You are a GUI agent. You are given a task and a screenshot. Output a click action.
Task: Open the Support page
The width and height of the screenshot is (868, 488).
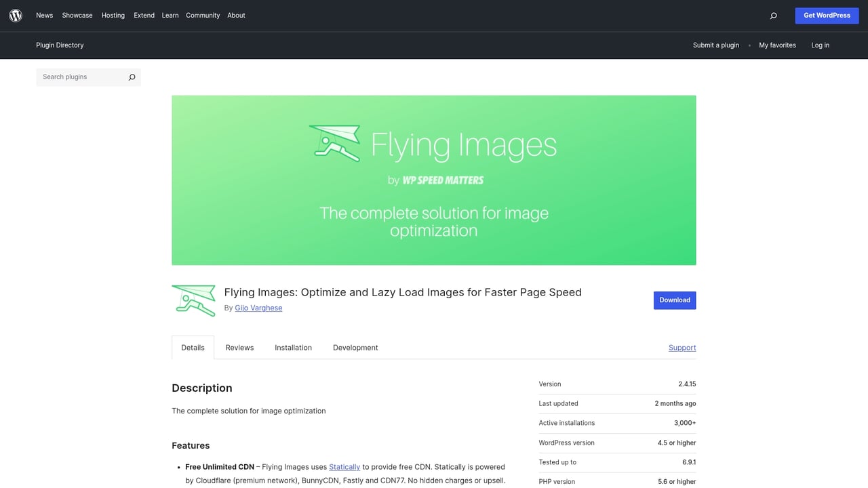[x=682, y=347]
